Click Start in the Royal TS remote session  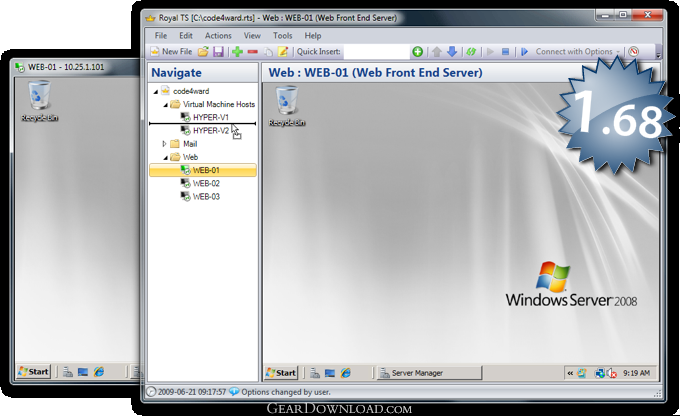coord(281,373)
